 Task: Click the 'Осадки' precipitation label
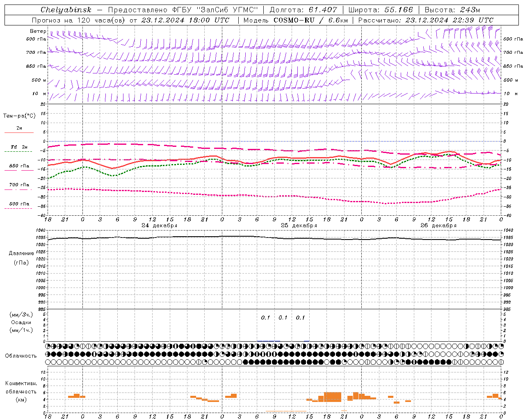21,322
